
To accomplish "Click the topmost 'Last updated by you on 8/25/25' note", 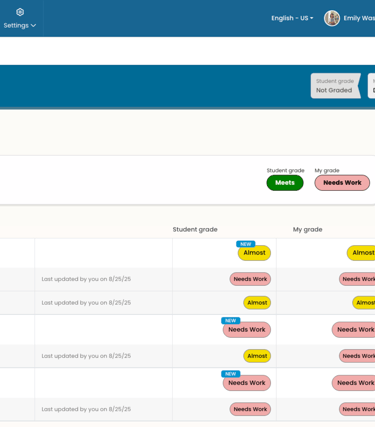I will click(x=86, y=279).
